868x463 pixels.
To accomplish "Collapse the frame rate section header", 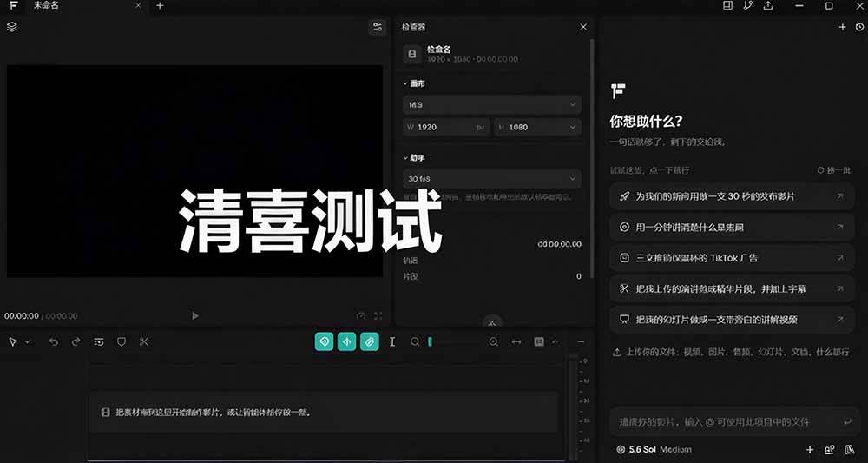I will coord(414,158).
